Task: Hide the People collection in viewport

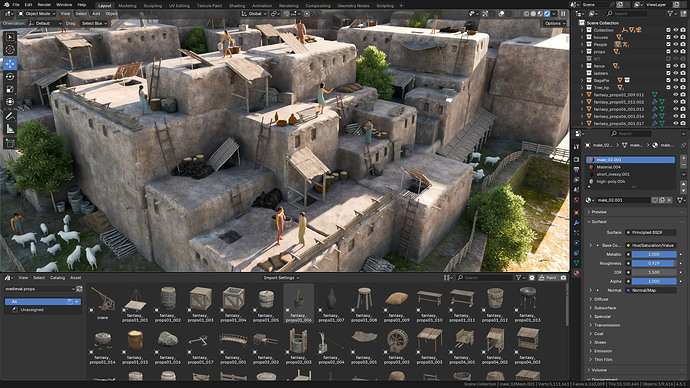Action: pos(675,44)
